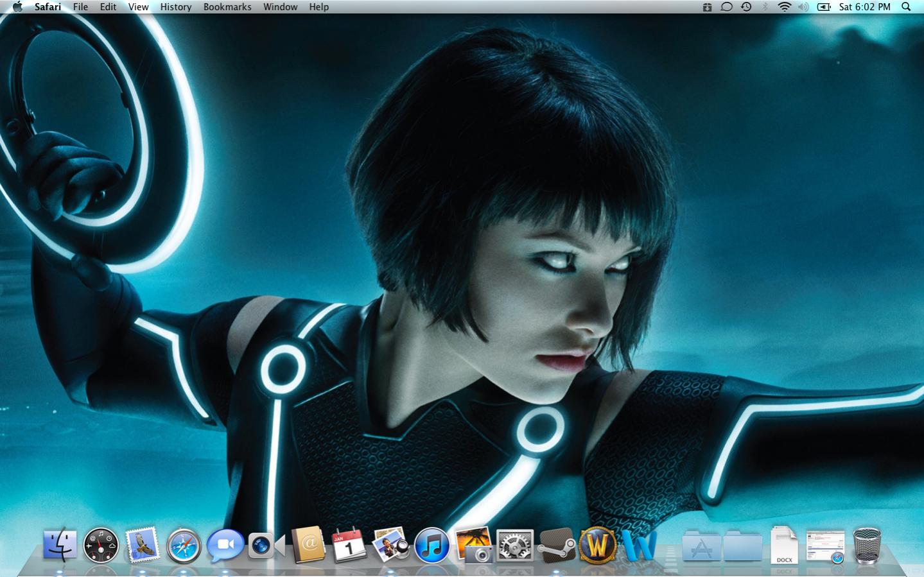Open the battery charging status menu
924x577 pixels.
pos(824,6)
